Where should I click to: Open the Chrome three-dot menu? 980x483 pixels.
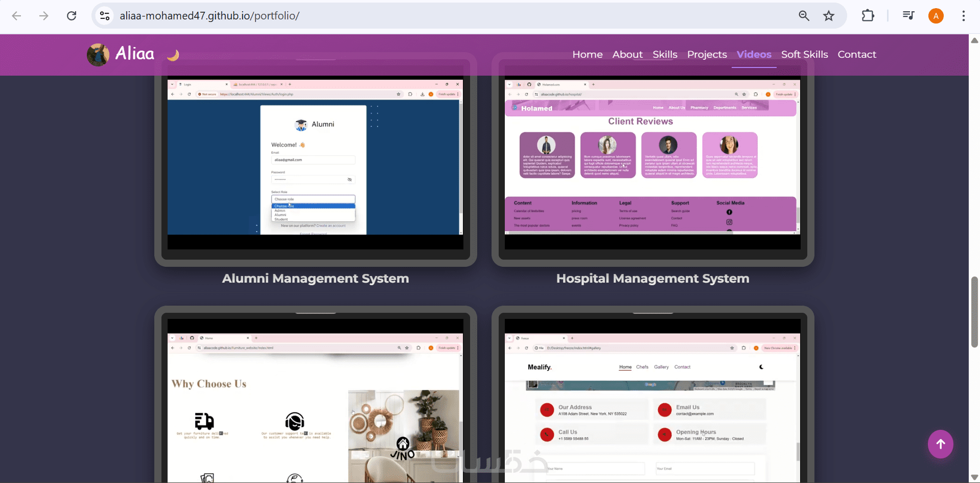pyautogui.click(x=964, y=16)
